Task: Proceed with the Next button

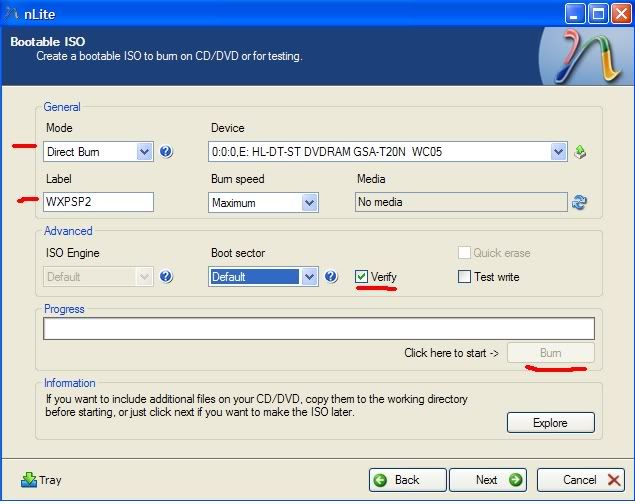Action: click(x=488, y=480)
